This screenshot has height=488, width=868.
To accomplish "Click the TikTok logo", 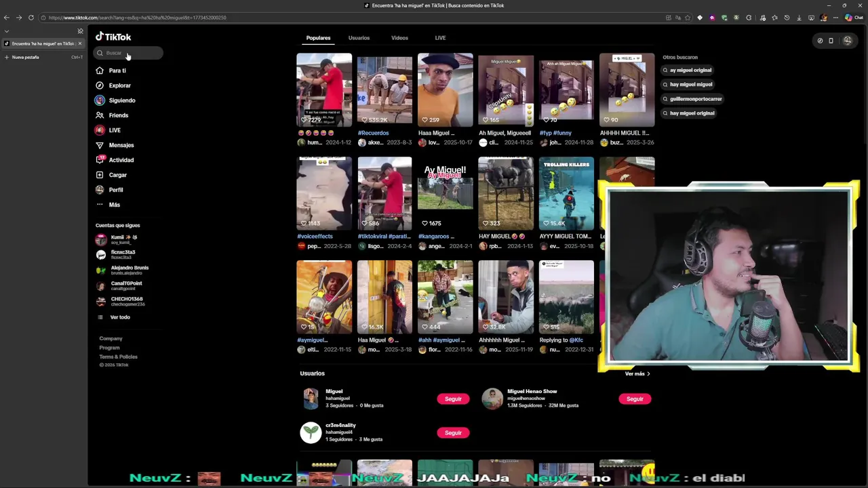I will point(113,37).
